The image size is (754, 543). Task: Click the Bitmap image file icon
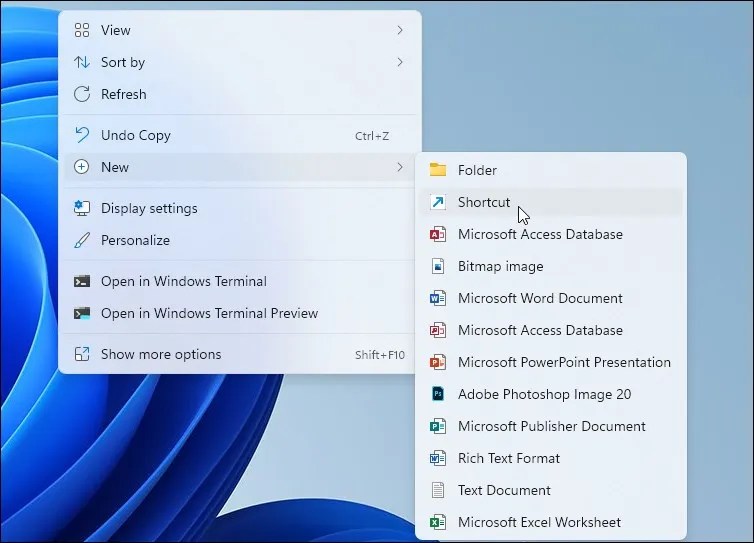(x=438, y=266)
